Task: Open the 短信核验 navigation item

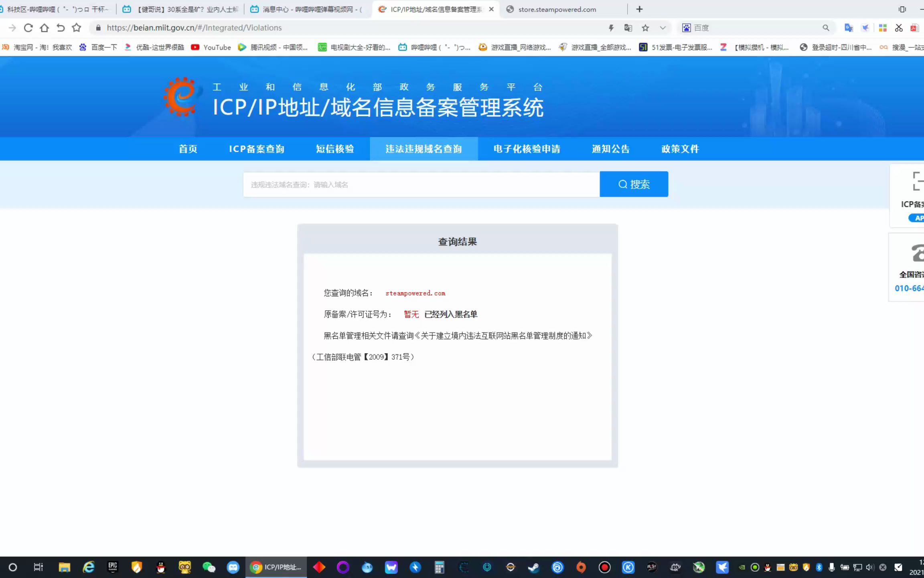Action: pos(335,149)
